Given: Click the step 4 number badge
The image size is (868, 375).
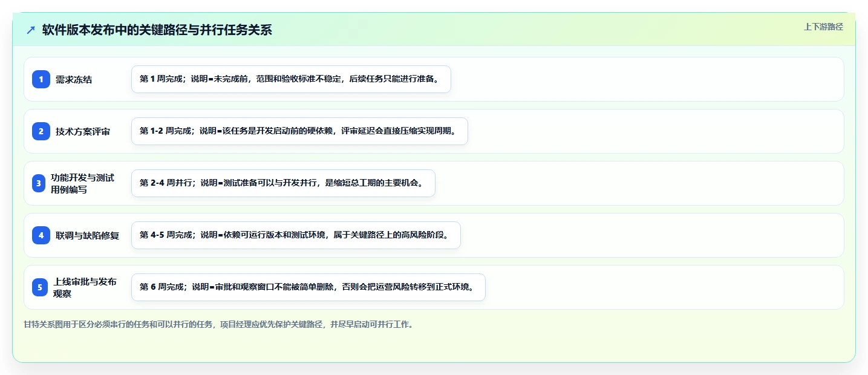Looking at the screenshot, I should (41, 235).
